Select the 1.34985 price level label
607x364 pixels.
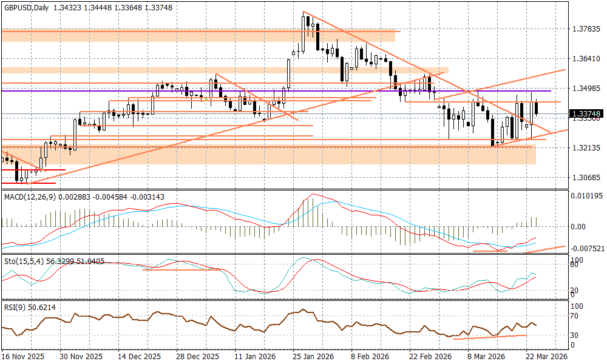(585, 89)
